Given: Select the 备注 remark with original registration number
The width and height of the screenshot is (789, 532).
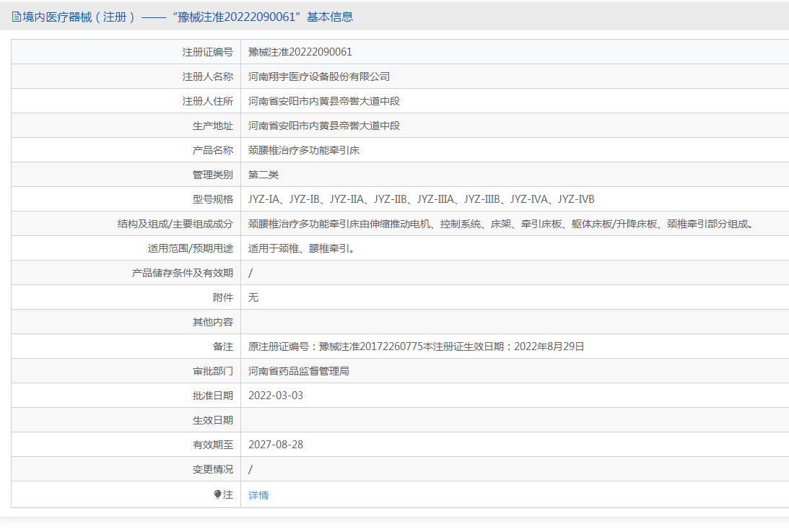Looking at the screenshot, I should point(416,346).
